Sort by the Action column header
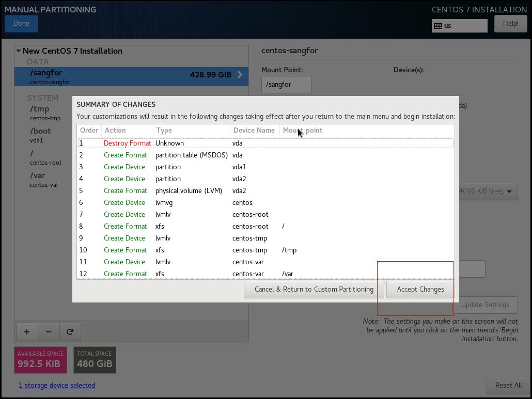This screenshot has width=532, height=399. coord(127,131)
